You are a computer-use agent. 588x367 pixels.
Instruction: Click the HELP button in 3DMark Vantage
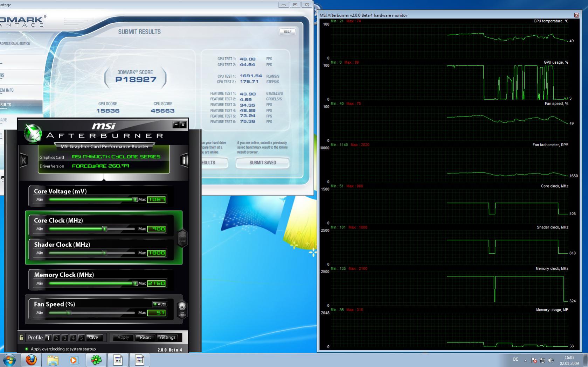288,31
